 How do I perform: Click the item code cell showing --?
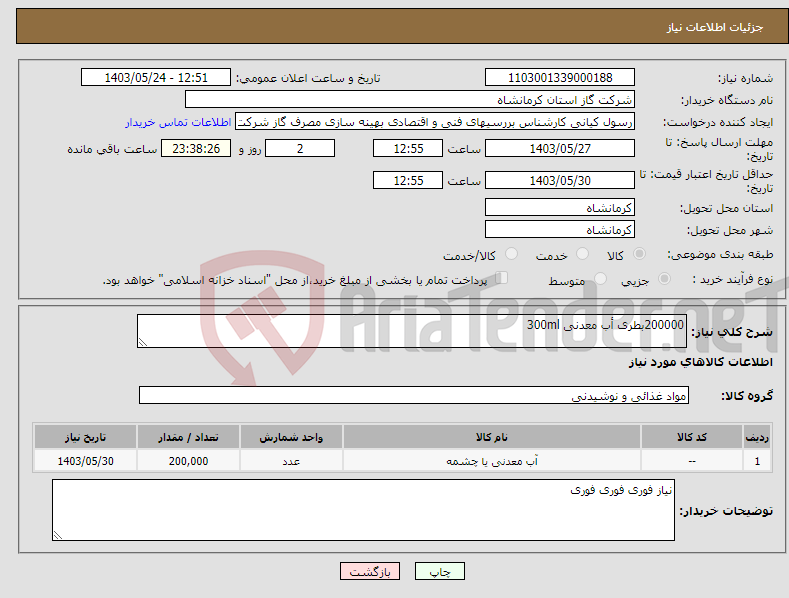692,461
